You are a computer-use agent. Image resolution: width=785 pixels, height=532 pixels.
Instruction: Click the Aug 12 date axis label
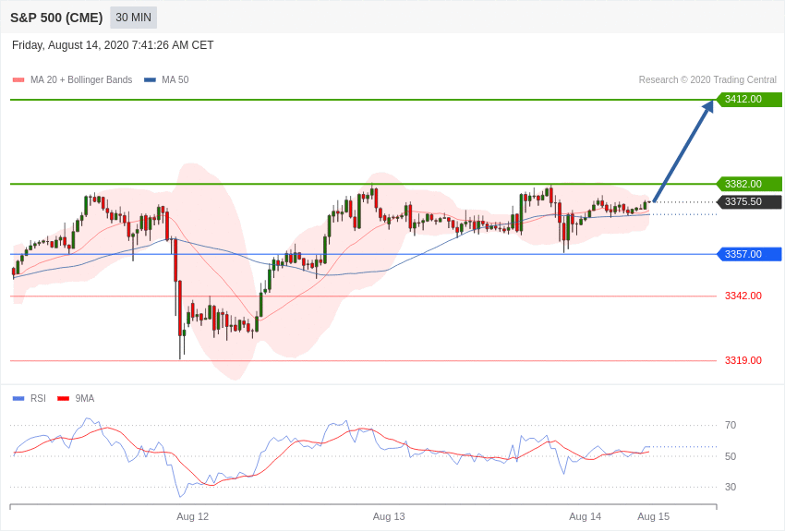[x=192, y=516]
